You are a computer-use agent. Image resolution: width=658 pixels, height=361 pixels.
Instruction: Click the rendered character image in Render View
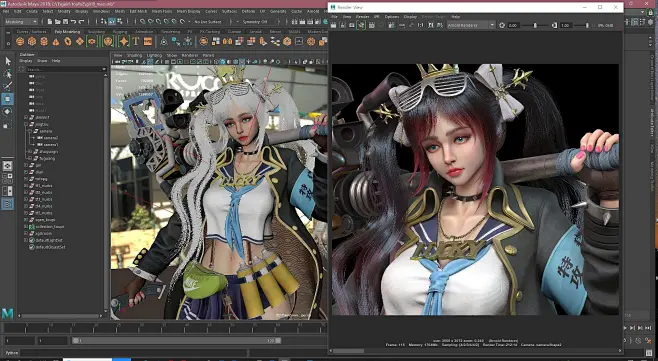click(475, 189)
